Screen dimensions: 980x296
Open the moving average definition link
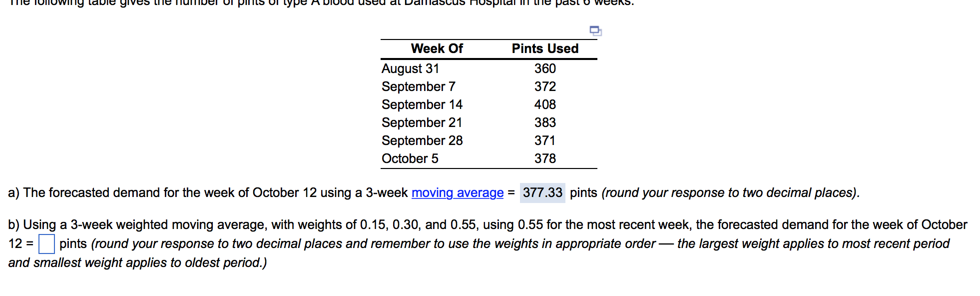pos(457,193)
